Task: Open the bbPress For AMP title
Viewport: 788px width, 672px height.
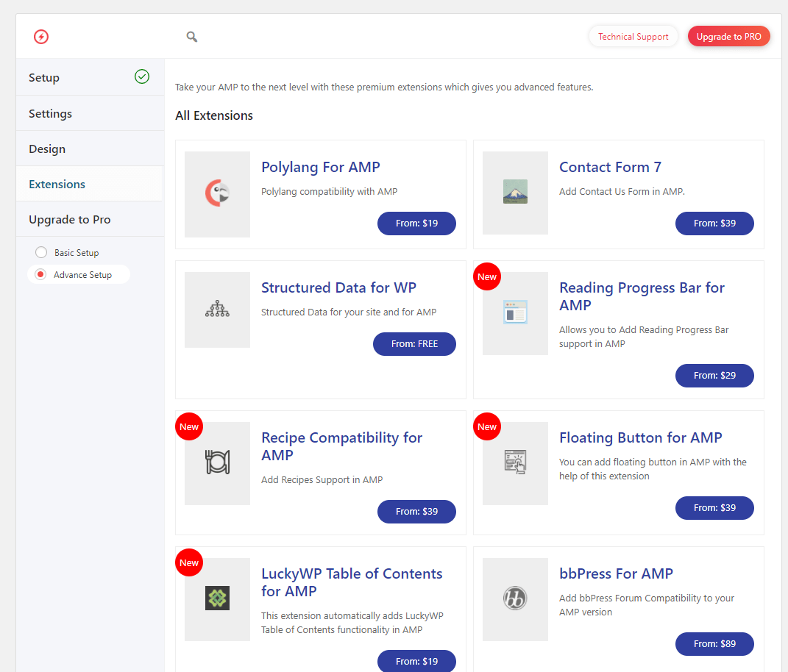Action: point(616,574)
